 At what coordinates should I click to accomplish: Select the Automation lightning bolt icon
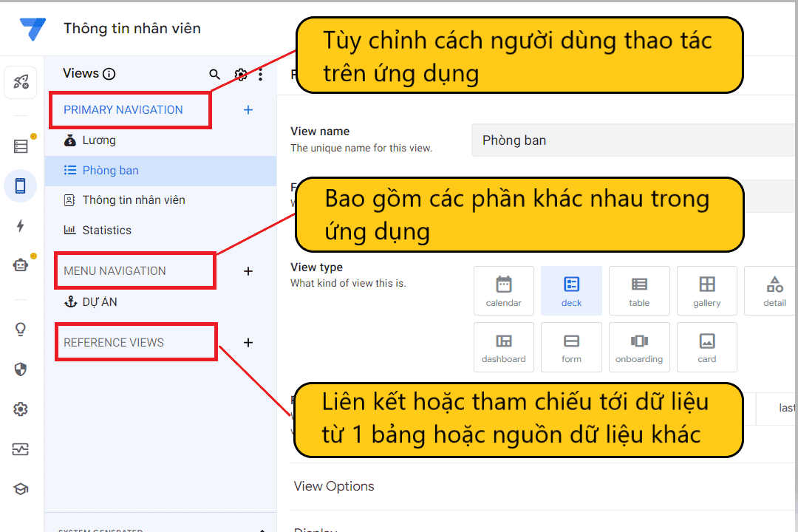[x=20, y=227]
